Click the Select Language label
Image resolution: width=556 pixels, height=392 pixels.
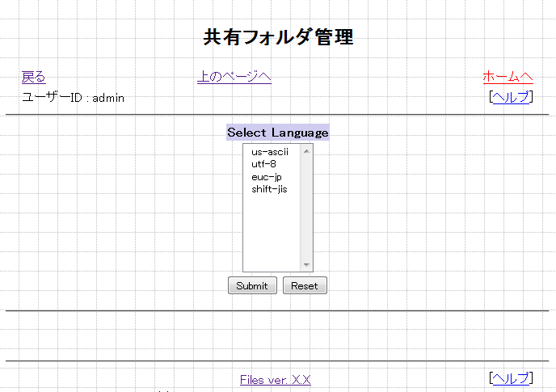[277, 133]
